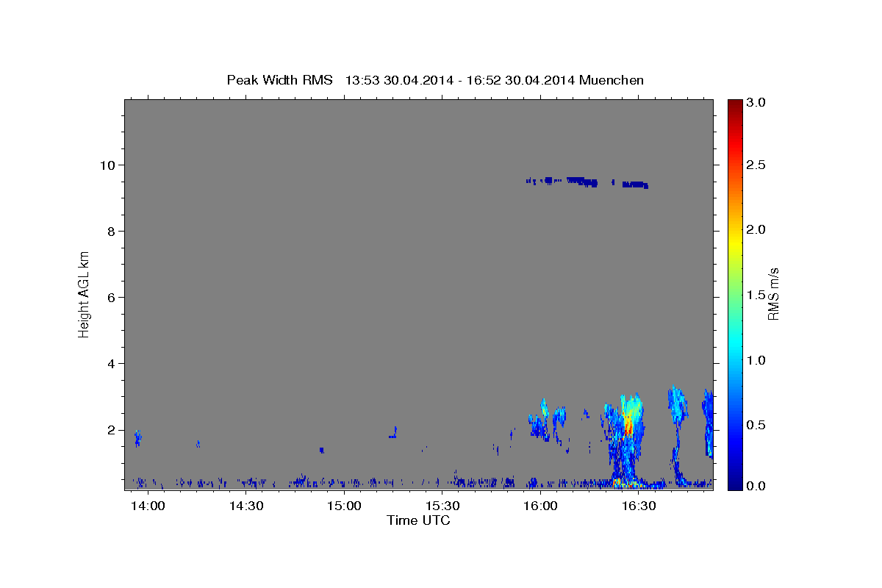Click the colorbar value 0.0

tap(756, 486)
